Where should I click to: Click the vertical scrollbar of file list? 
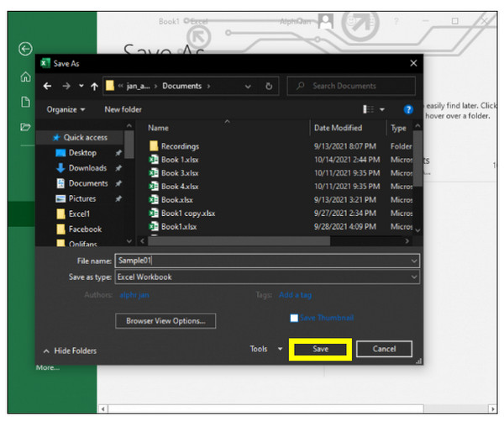(417, 159)
